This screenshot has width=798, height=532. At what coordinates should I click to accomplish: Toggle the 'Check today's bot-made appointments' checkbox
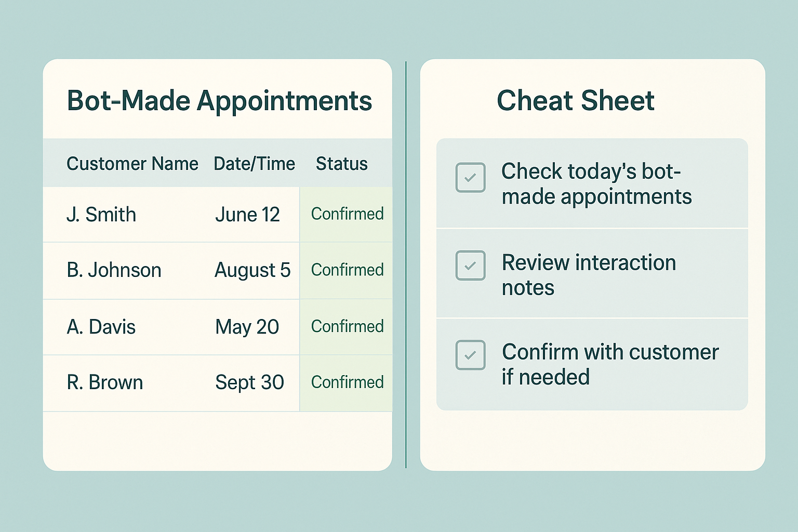click(x=470, y=177)
